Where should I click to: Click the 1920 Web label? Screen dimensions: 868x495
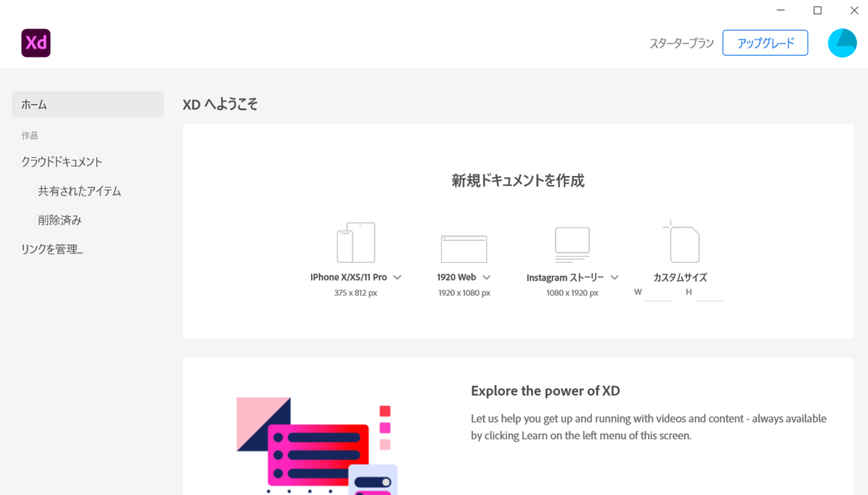click(456, 277)
